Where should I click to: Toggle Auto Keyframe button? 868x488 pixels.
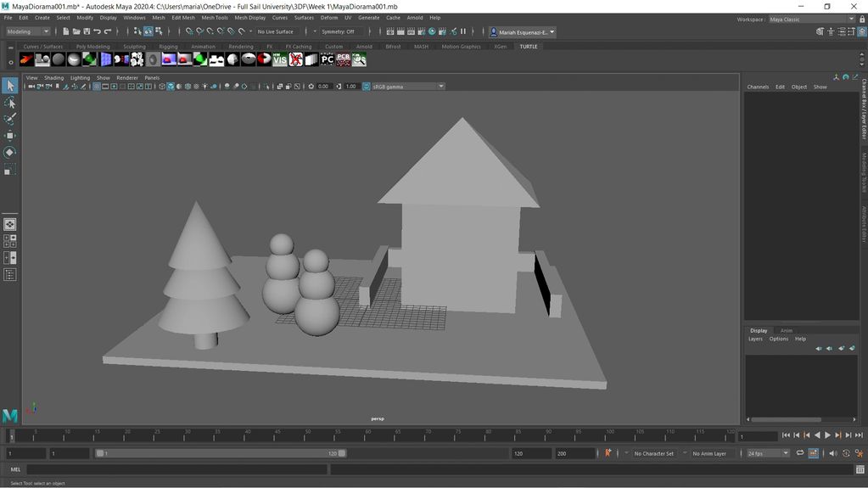608,453
